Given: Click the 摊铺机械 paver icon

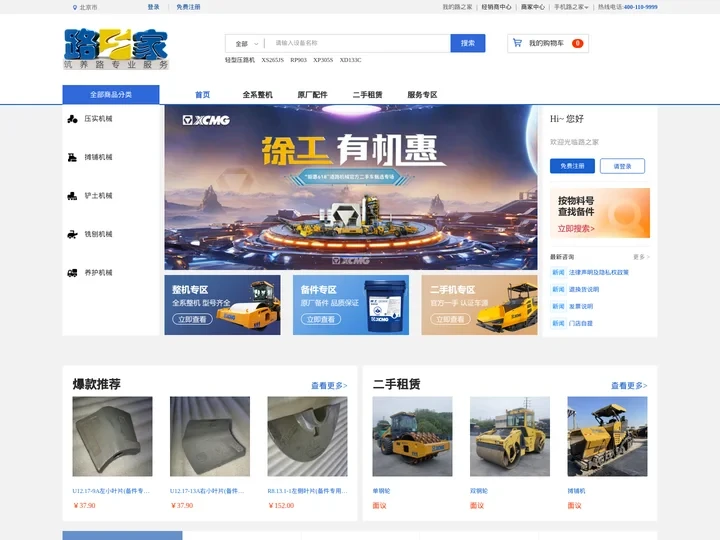Looking at the screenshot, I should point(72,158).
